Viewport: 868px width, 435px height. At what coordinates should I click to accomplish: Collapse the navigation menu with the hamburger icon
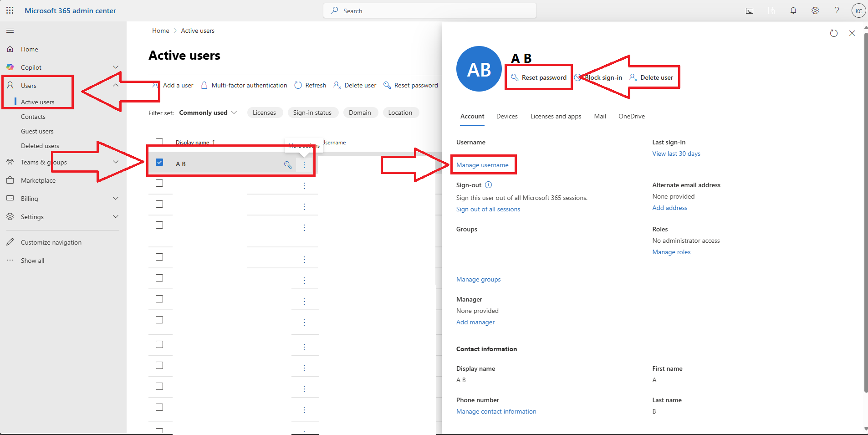(x=10, y=31)
